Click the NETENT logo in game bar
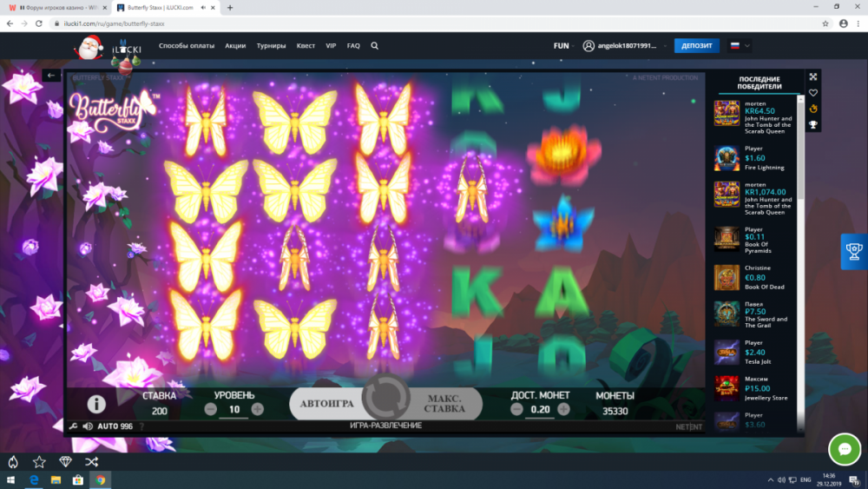The width and height of the screenshot is (868, 489). (688, 427)
